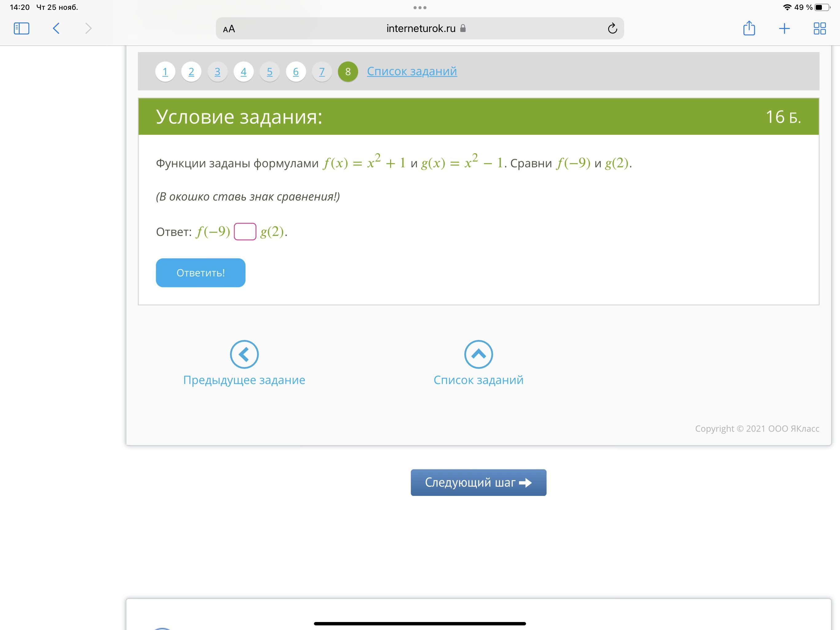Go to task number 7

pyautogui.click(x=322, y=71)
